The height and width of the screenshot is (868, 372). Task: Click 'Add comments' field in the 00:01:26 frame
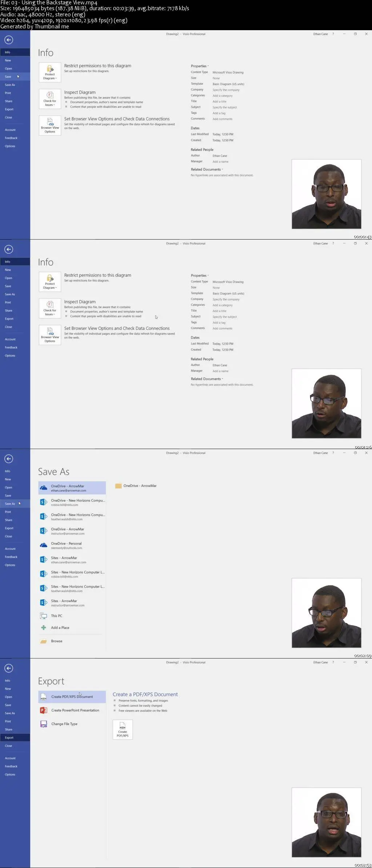pos(222,328)
